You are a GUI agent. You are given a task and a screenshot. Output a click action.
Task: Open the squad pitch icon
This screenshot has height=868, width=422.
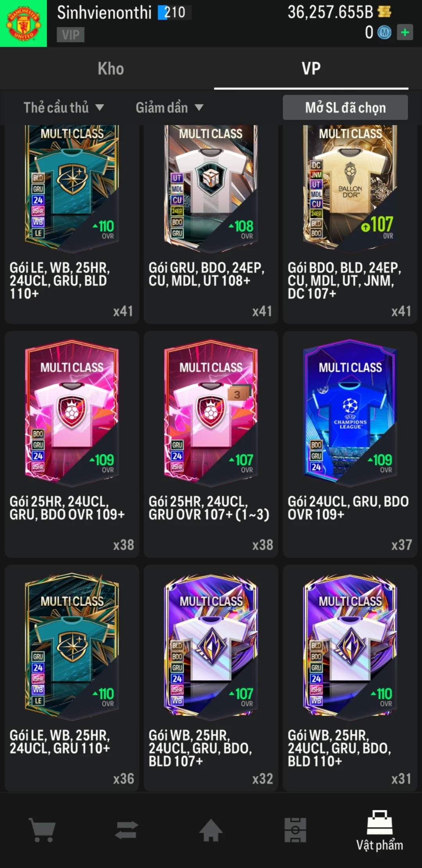click(295, 830)
